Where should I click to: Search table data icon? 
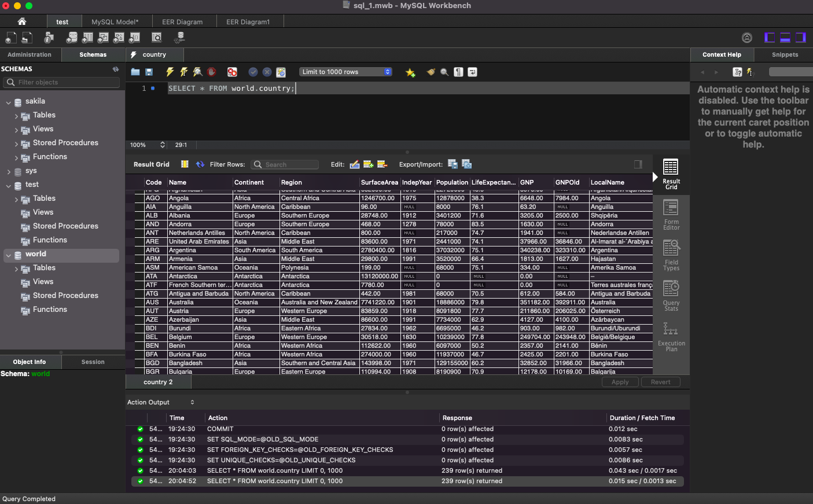coord(157,38)
